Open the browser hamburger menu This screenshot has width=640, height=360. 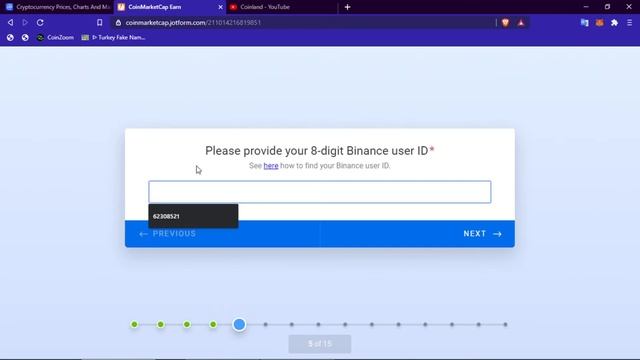629,23
